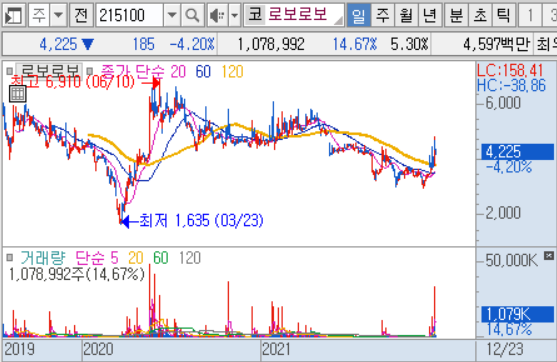Click HC:-38.86 indicator
Viewport: 557px width, 362px height.
511,86
